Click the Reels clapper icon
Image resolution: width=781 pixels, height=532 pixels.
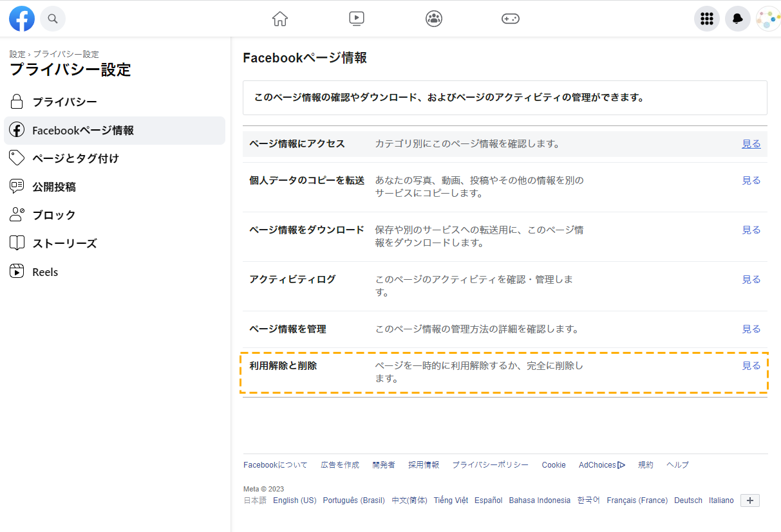[17, 271]
